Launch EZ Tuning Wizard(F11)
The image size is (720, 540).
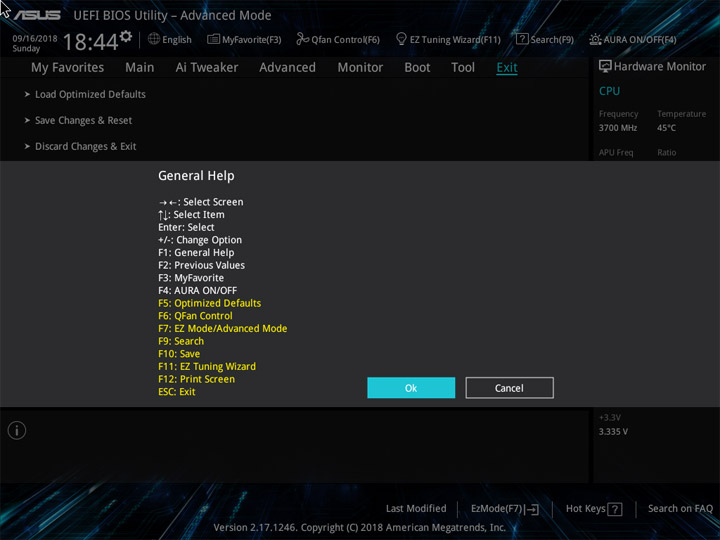(448, 39)
